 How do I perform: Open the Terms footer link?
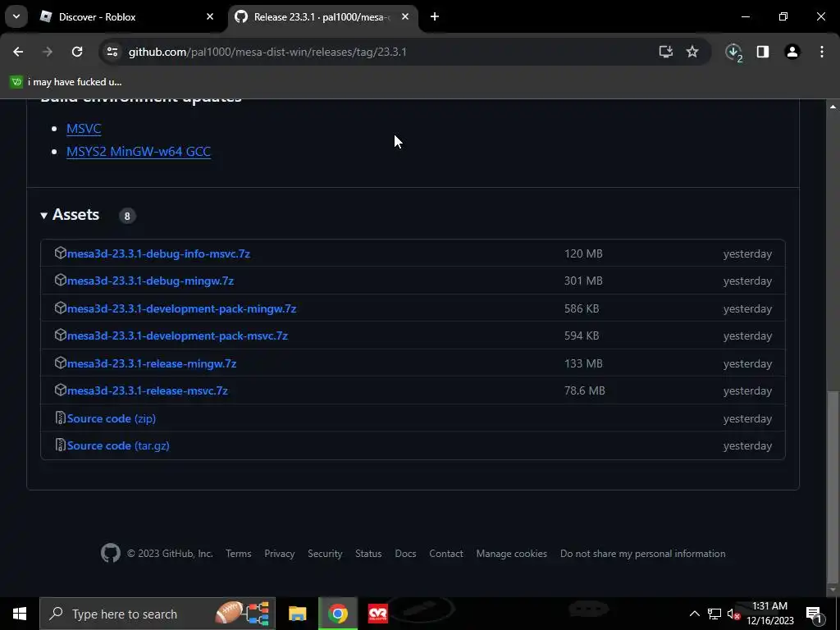(239, 554)
